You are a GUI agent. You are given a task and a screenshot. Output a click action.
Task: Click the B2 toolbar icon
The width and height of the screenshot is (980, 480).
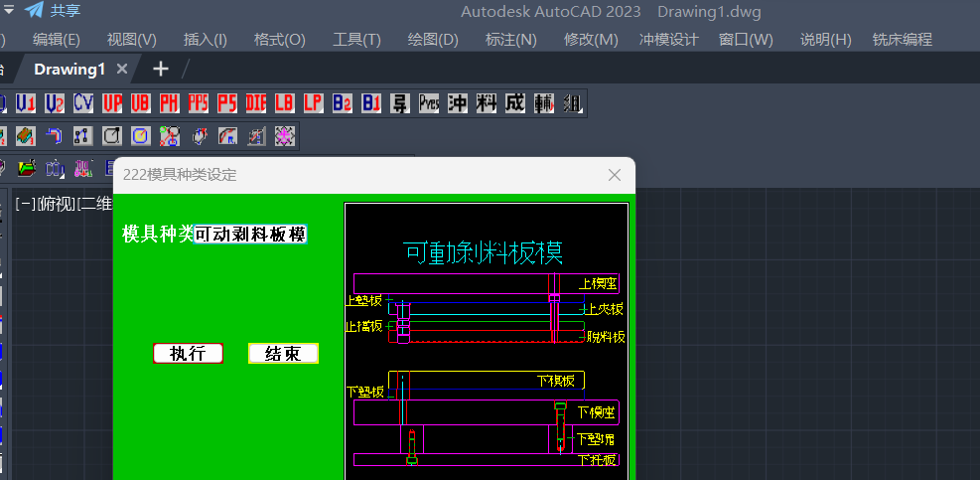click(x=342, y=102)
